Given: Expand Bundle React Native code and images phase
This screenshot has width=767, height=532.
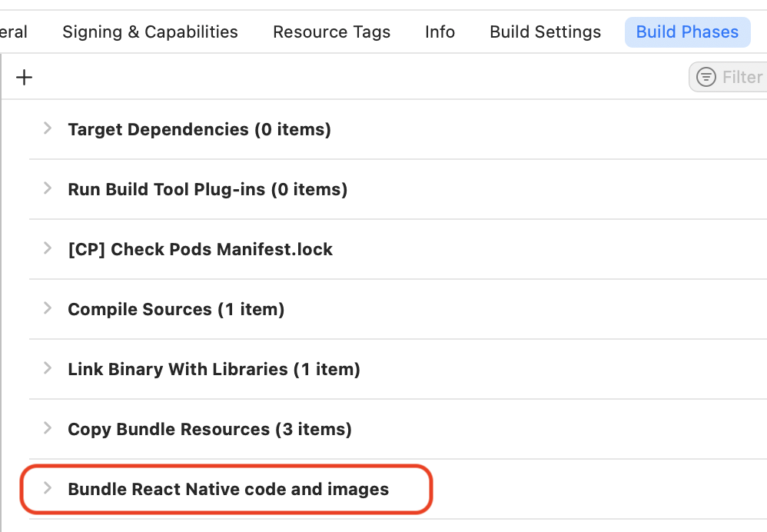Looking at the screenshot, I should tap(47, 489).
